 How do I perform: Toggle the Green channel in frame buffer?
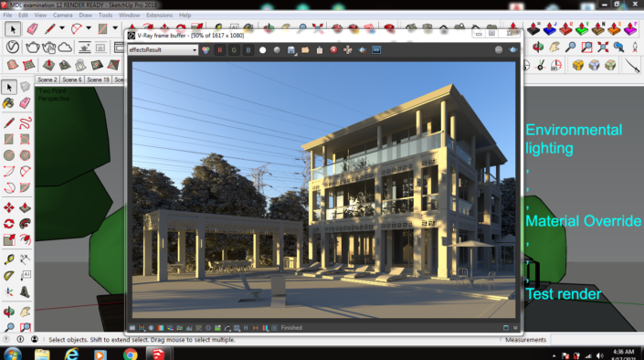click(234, 50)
